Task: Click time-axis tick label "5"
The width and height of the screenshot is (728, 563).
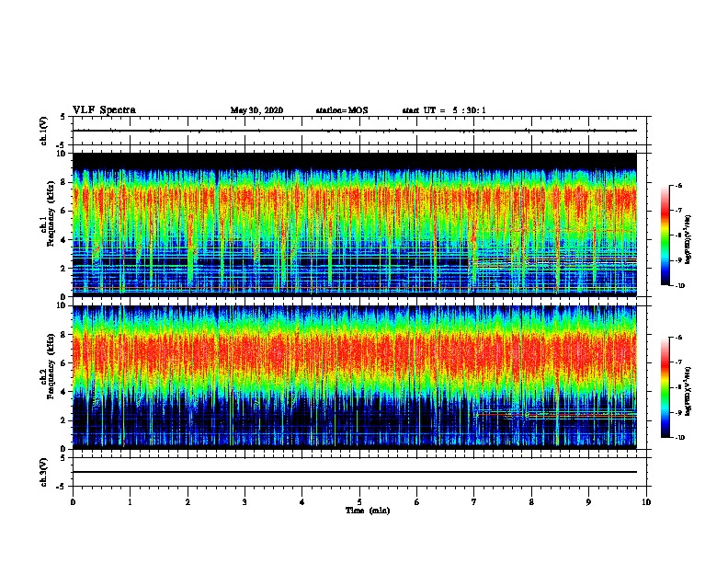Action: tap(359, 502)
